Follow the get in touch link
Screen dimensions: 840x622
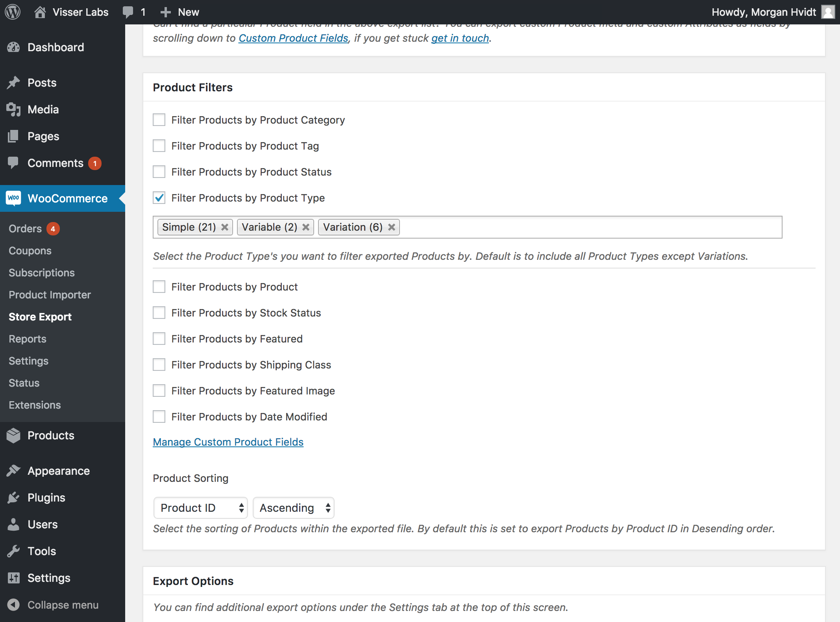460,38
